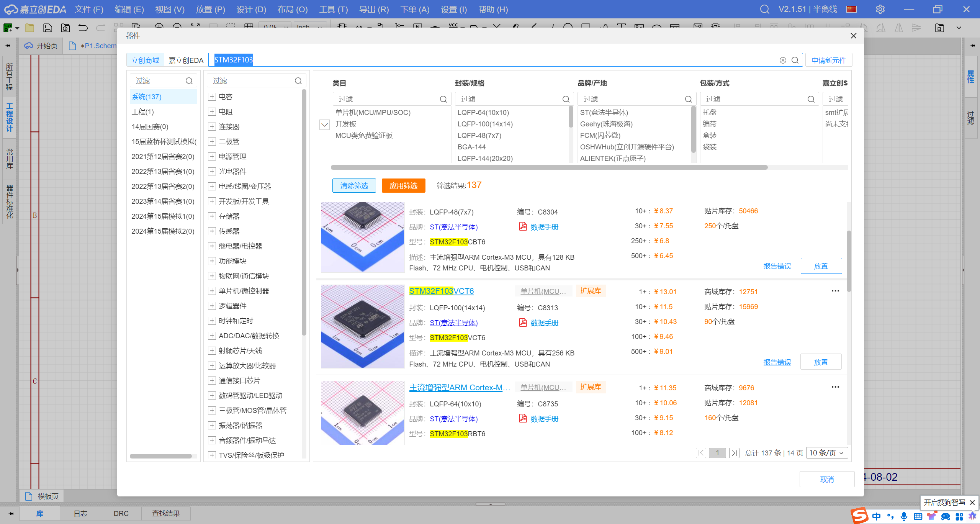The height and width of the screenshot is (524, 980).
Task: Expand the 电阻 category
Action: [212, 111]
